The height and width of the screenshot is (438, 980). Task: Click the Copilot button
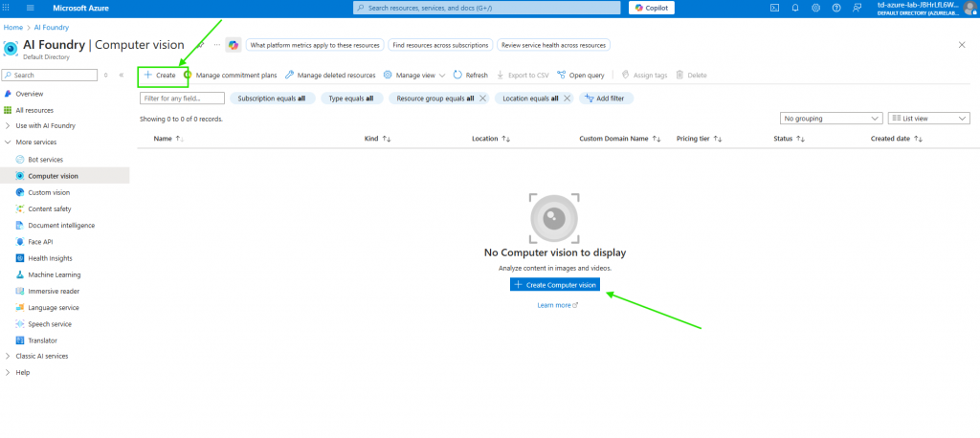[651, 8]
